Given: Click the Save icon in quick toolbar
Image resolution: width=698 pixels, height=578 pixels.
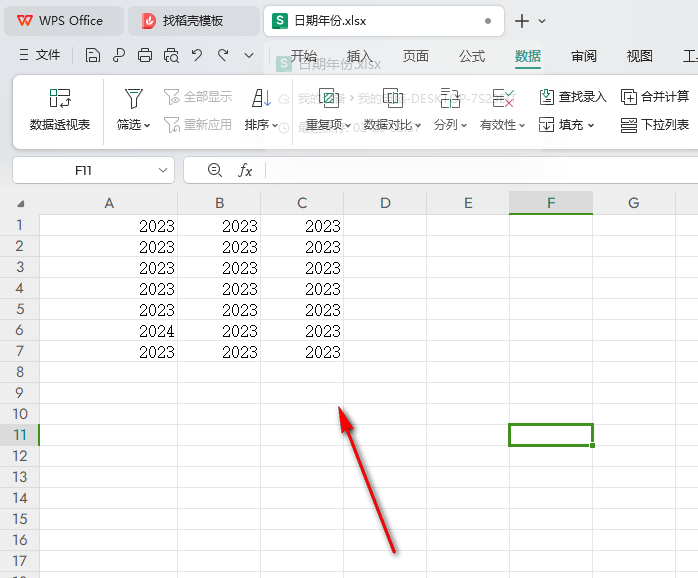Looking at the screenshot, I should point(93,56).
